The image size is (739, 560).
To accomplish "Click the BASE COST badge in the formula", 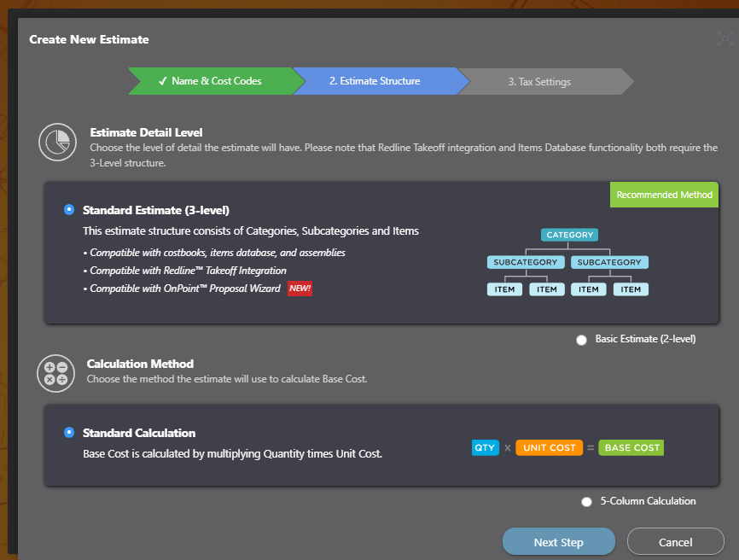I will [x=631, y=446].
